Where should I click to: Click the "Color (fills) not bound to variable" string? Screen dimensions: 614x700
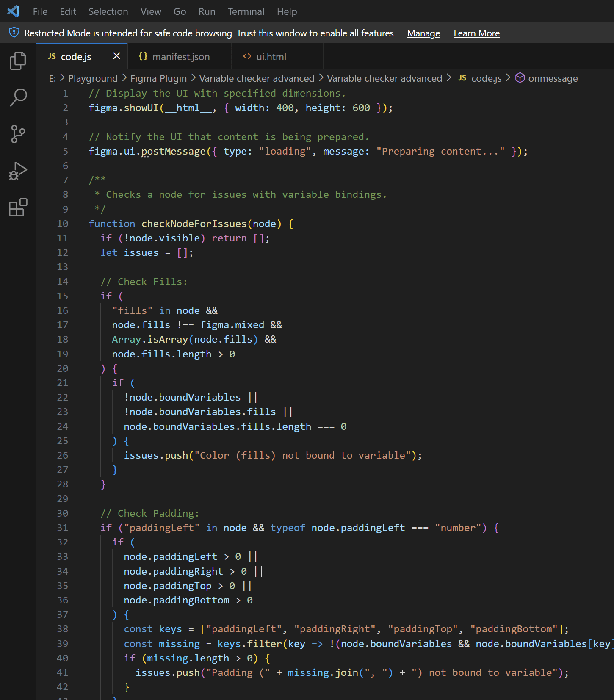coord(302,455)
